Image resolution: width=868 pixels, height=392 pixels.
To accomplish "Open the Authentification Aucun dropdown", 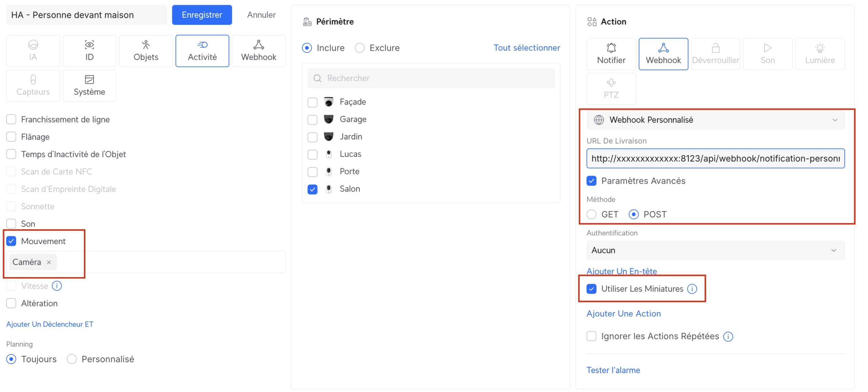I will (715, 250).
